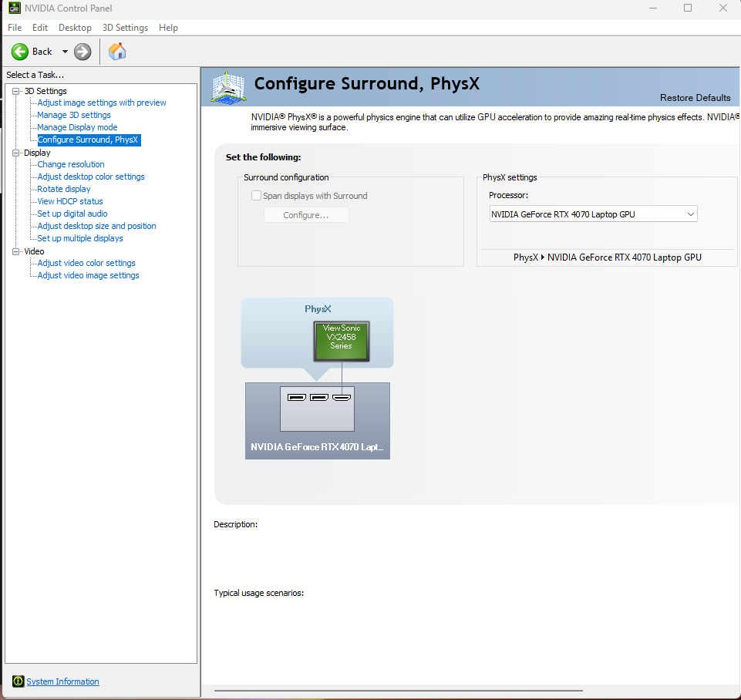741x700 pixels.
Task: Click the horizontal scrollbar at bottom
Action: (399, 691)
